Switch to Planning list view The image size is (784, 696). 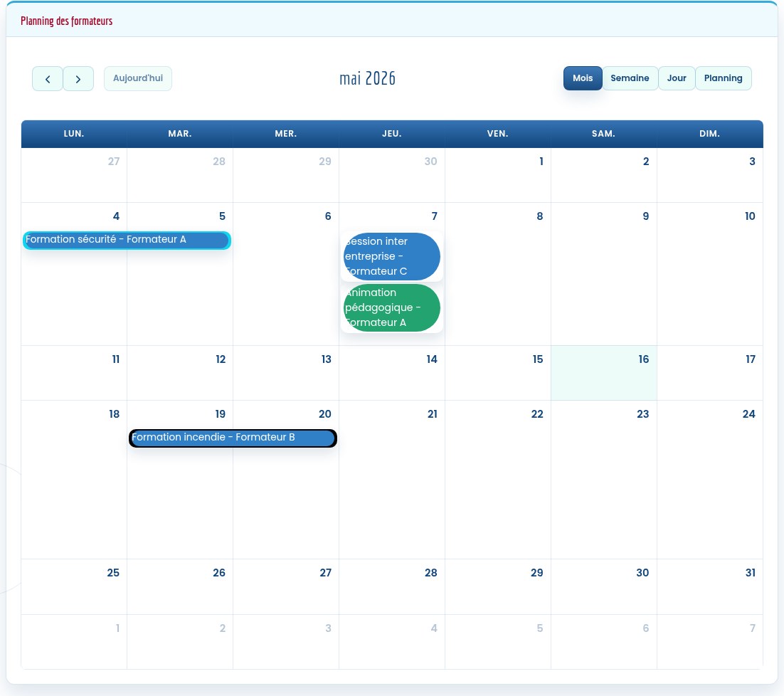point(723,78)
